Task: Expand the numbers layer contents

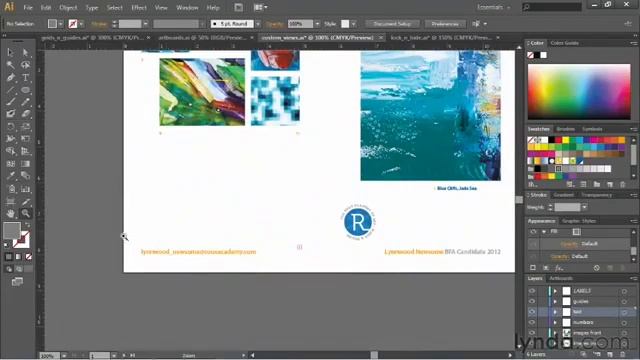Action: pyautogui.click(x=555, y=322)
